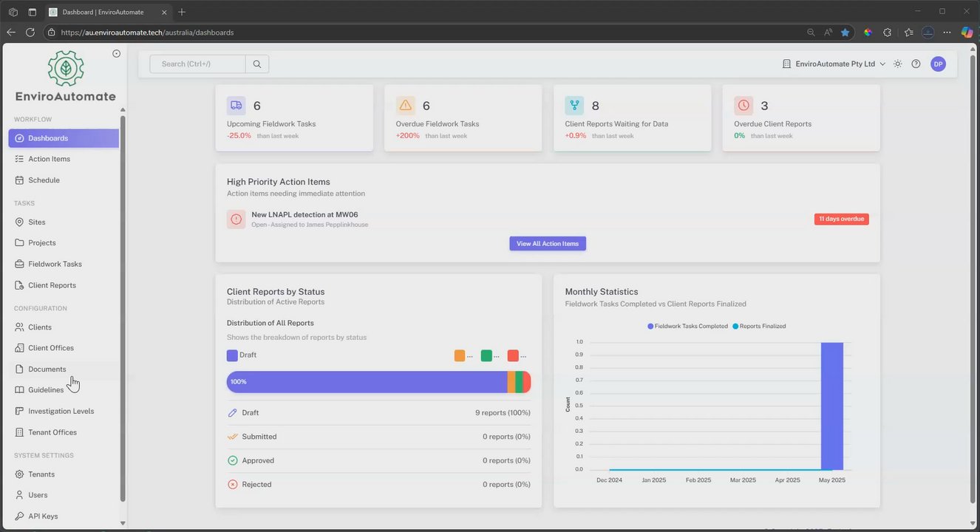Click the Search (Ctrl+/) input field

click(x=197, y=64)
